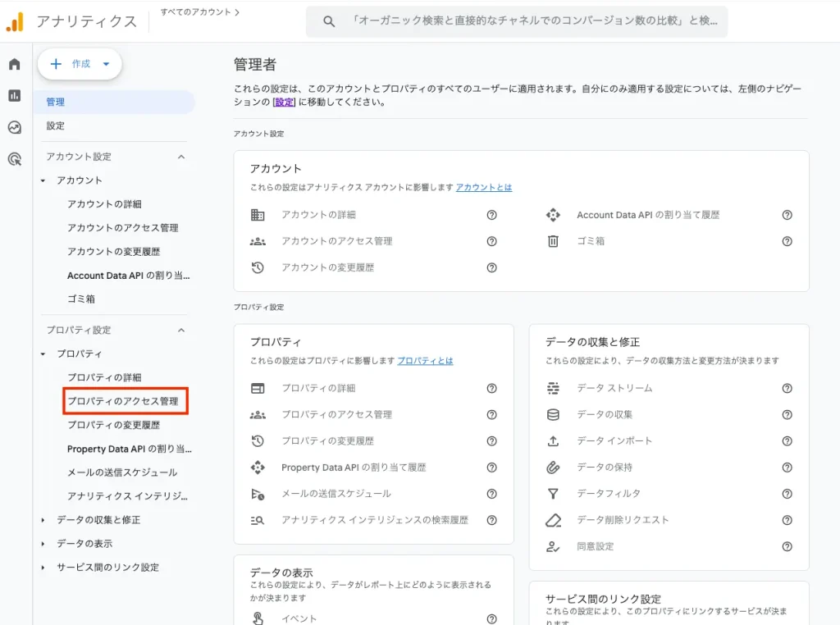Viewport: 840px width, 625px height.
Task: Click help icon beside Account Data API row
Action: click(787, 215)
